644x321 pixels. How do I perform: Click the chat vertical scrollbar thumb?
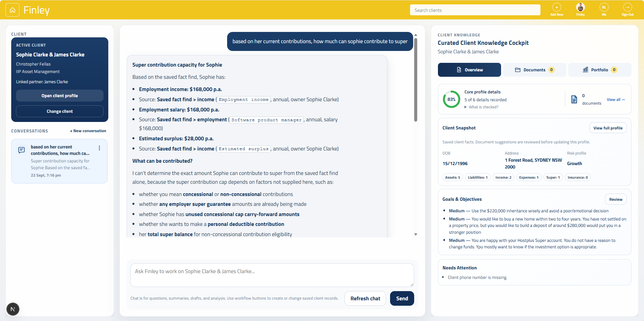point(416,80)
